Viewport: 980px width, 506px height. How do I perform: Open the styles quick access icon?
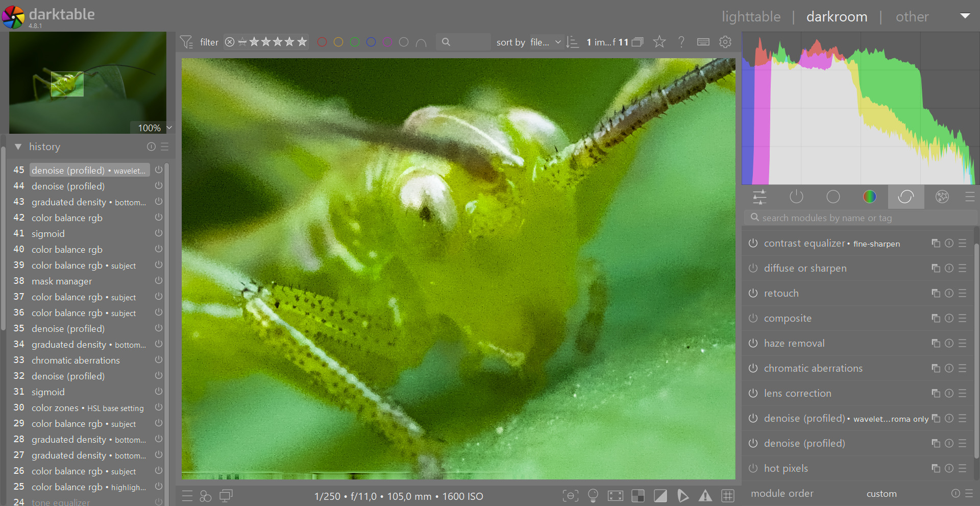[x=206, y=496]
